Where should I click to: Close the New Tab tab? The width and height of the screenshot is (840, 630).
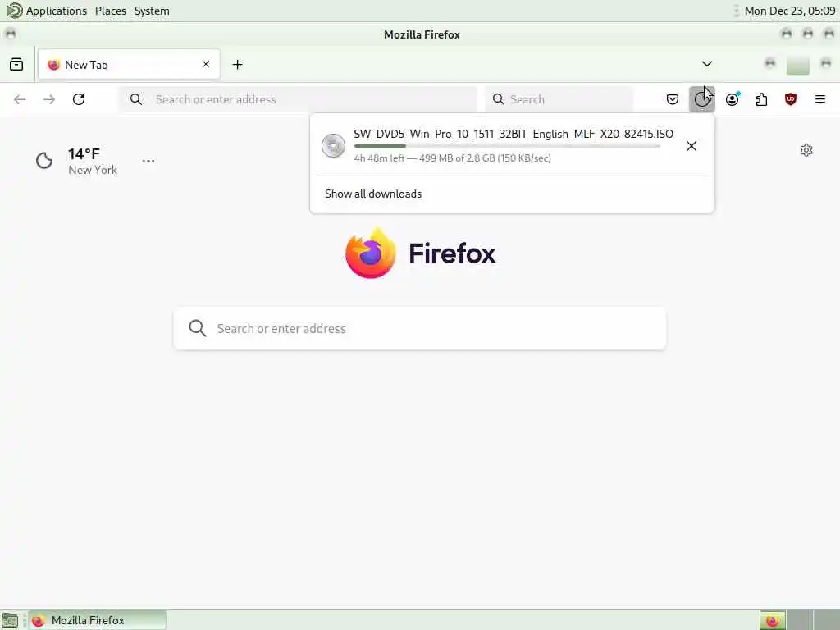click(206, 64)
